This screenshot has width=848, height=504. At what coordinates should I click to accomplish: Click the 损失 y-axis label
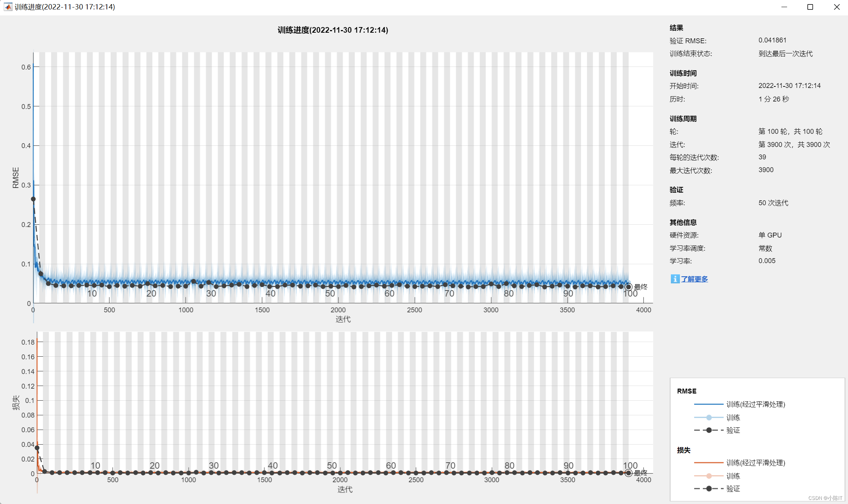tap(15, 403)
